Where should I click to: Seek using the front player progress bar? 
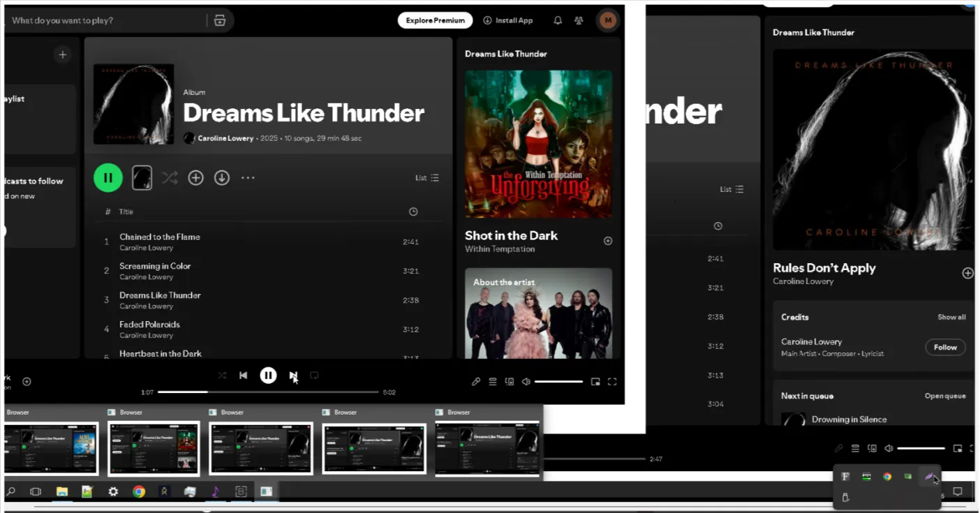point(268,392)
